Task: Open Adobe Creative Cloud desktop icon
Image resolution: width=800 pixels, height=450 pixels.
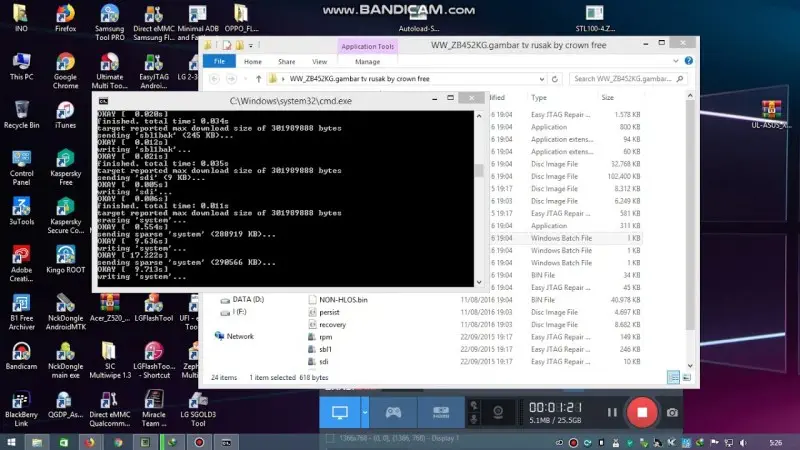Action: tap(21, 264)
